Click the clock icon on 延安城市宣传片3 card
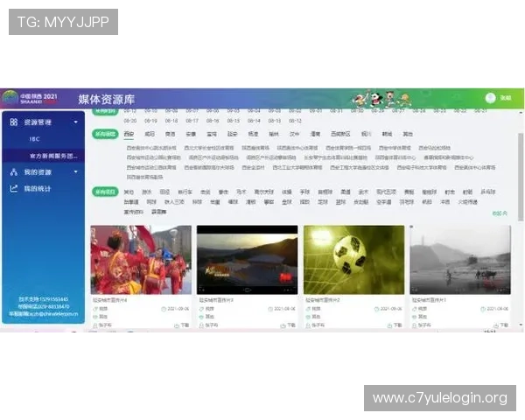Screen dimensions: 525x420 (x=270, y=309)
